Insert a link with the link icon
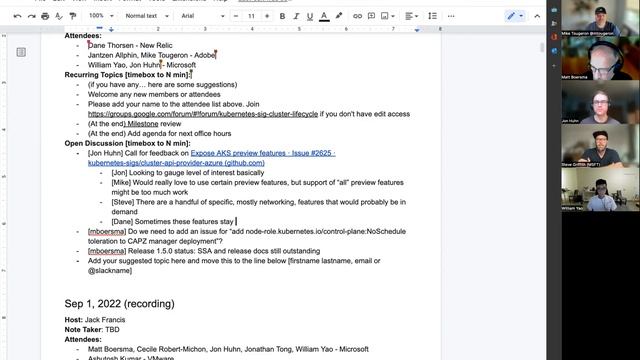 click(357, 16)
